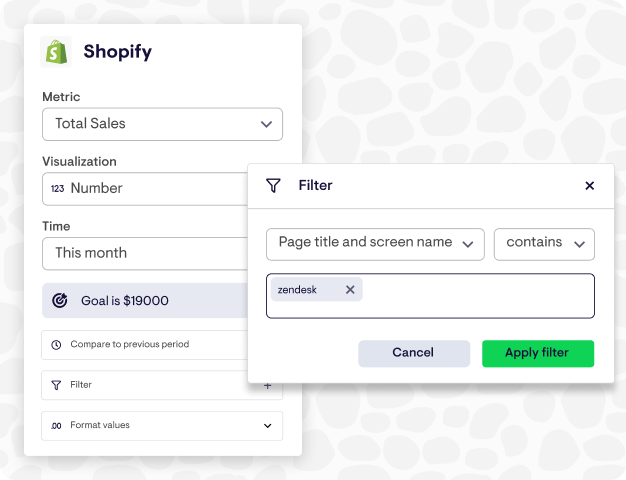Add a filter with the plus icon
Screen dimensions: 626x480
268,386
